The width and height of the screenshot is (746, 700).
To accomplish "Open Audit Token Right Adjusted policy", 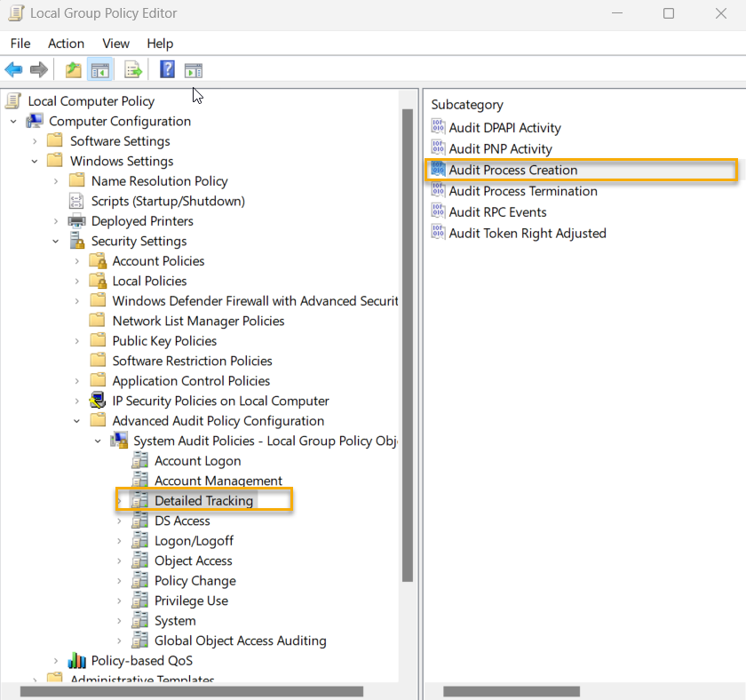I will [527, 233].
